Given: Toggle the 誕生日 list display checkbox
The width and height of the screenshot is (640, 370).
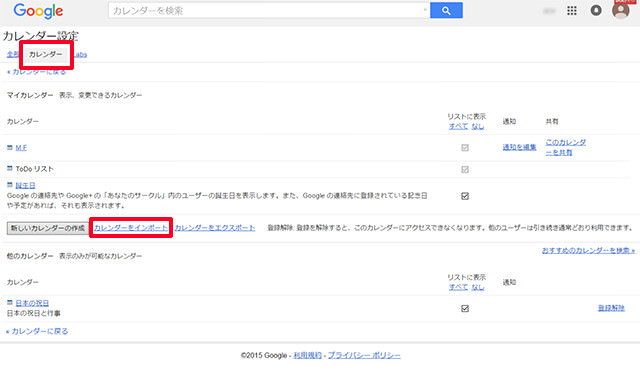Looking at the screenshot, I should [x=465, y=196].
